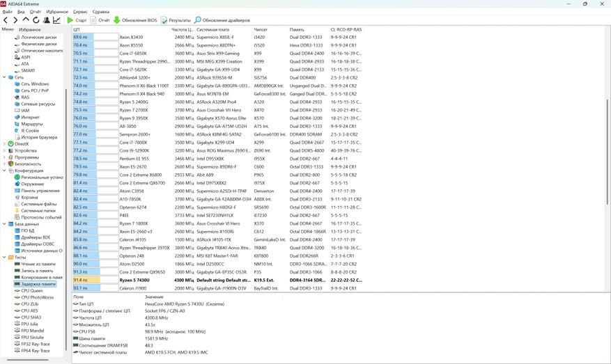Image resolution: width=611 pixels, height=364 pixels.
Task: Select Чтение из памяти test
Action: 38,264
